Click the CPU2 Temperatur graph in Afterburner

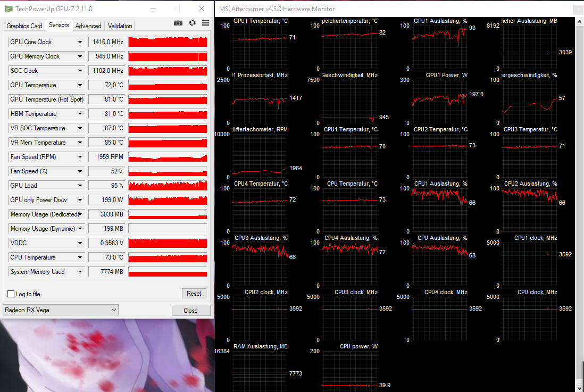point(439,155)
